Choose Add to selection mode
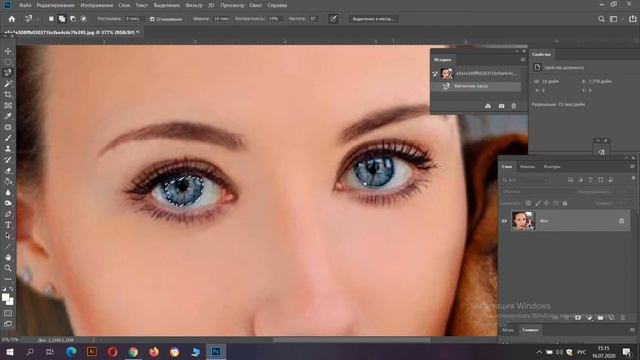The image size is (640, 360). point(62,19)
